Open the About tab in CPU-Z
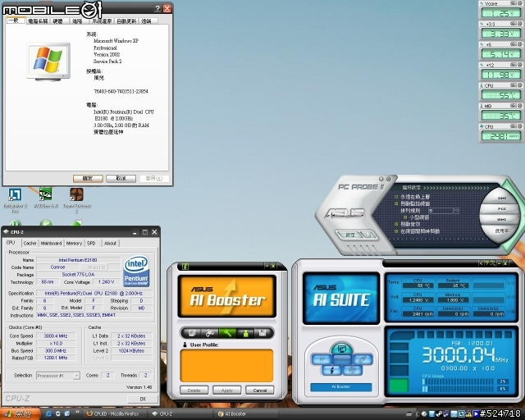 [110, 243]
